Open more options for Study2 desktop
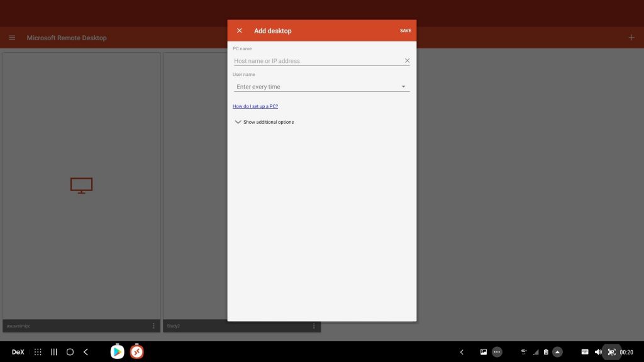The height and width of the screenshot is (362, 644). tap(314, 326)
